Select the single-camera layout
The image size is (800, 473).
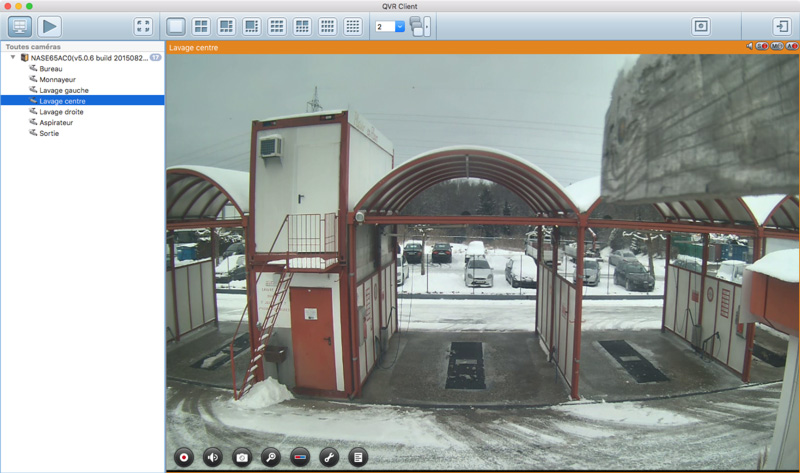pyautogui.click(x=176, y=26)
